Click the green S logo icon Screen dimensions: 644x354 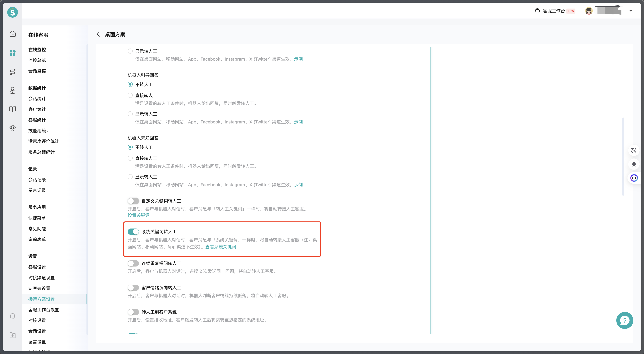pyautogui.click(x=13, y=12)
